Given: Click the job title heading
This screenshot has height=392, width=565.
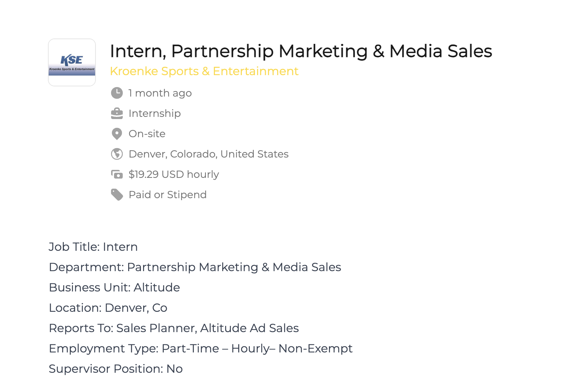Looking at the screenshot, I should tap(301, 51).
